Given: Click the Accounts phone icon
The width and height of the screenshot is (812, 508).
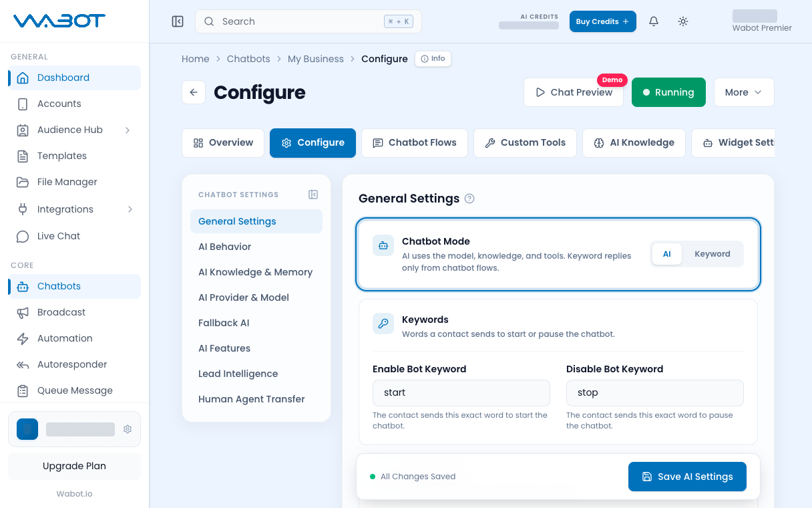Looking at the screenshot, I should point(23,104).
